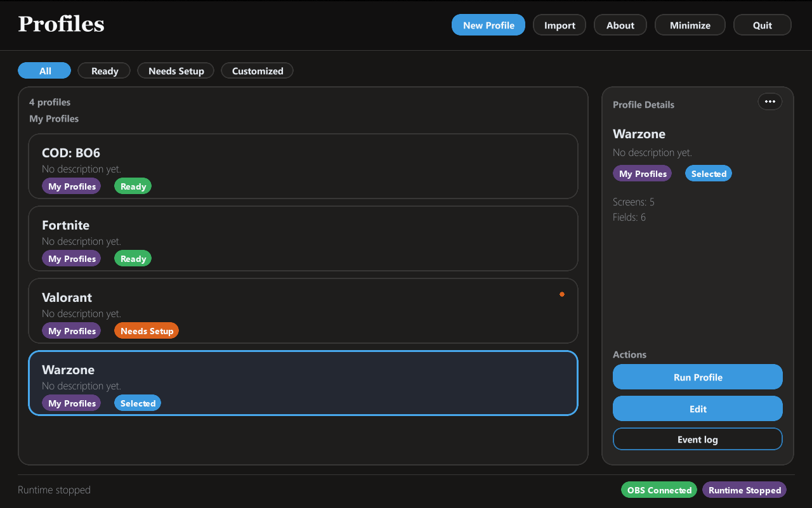The image size is (812, 508).
Task: Click Selected badge in Profile Details panel
Action: [x=709, y=173]
